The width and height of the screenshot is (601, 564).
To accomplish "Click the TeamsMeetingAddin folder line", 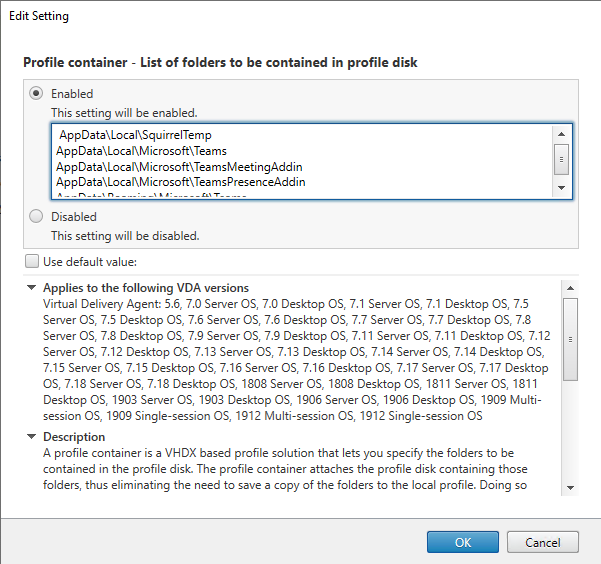I will pos(179,166).
